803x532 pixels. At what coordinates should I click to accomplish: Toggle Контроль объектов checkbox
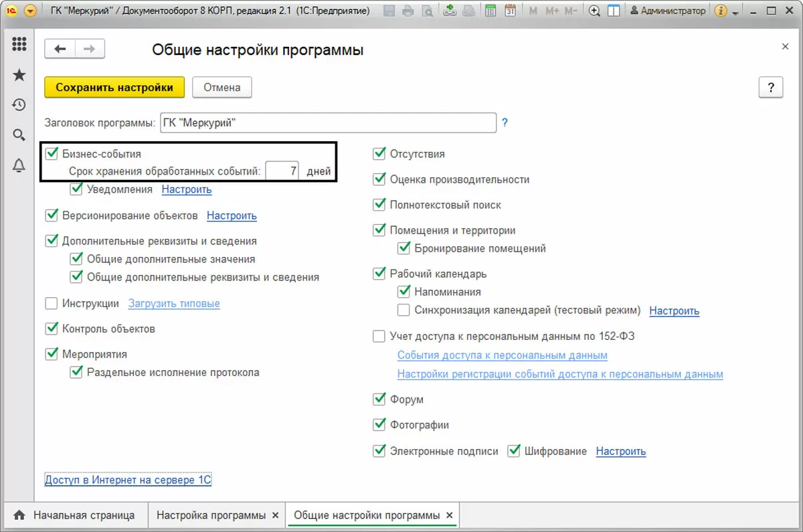click(52, 329)
